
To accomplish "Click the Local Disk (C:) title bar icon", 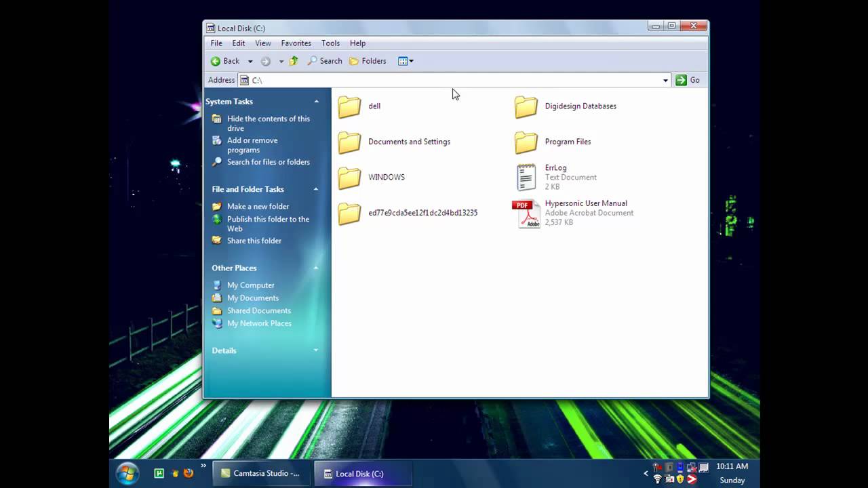I will coord(211,28).
